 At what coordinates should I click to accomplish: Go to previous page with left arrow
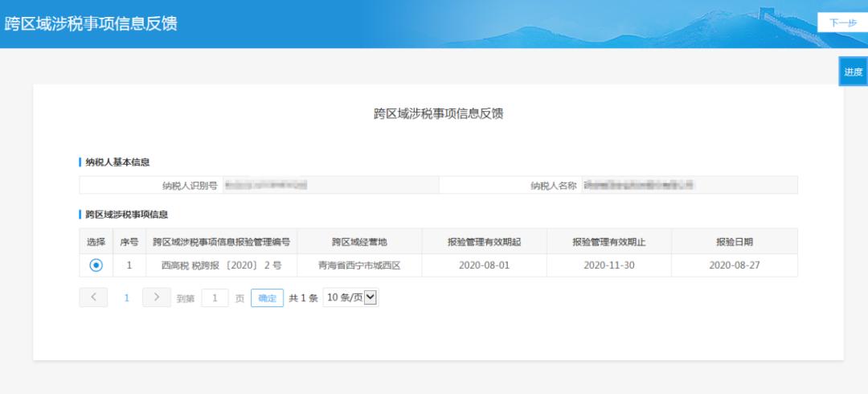93,298
